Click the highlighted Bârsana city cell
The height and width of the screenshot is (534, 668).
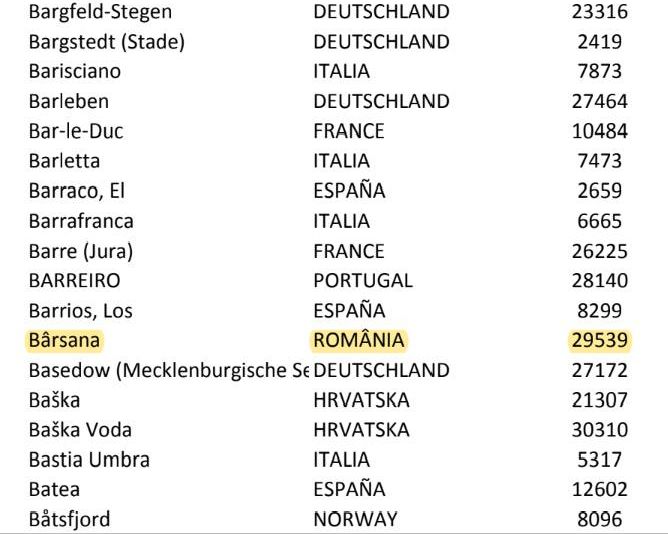click(x=65, y=340)
